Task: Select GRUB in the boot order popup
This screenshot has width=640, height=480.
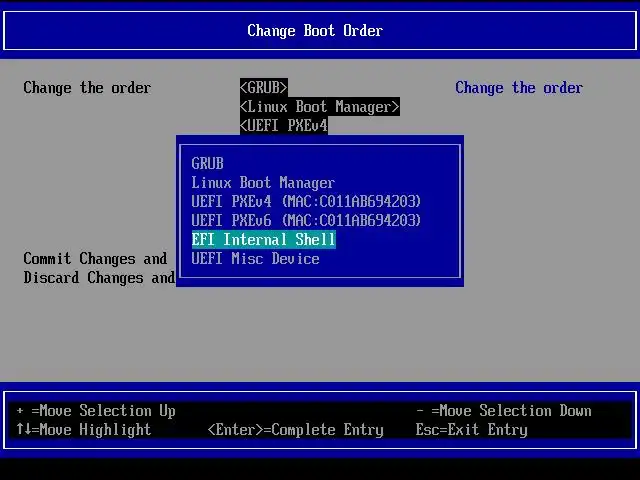Action: (207, 164)
